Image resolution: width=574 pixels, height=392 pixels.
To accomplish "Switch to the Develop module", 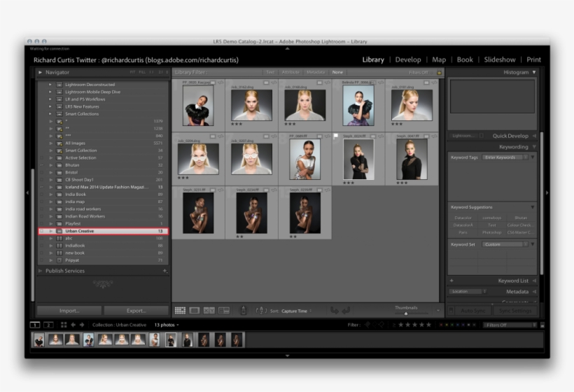I will coord(408,59).
